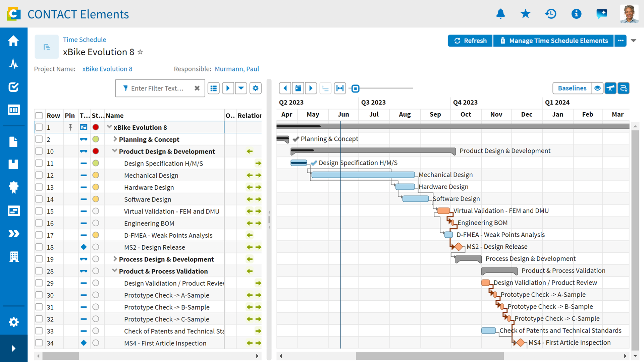Check row 12 Mechanical Design

(39, 175)
